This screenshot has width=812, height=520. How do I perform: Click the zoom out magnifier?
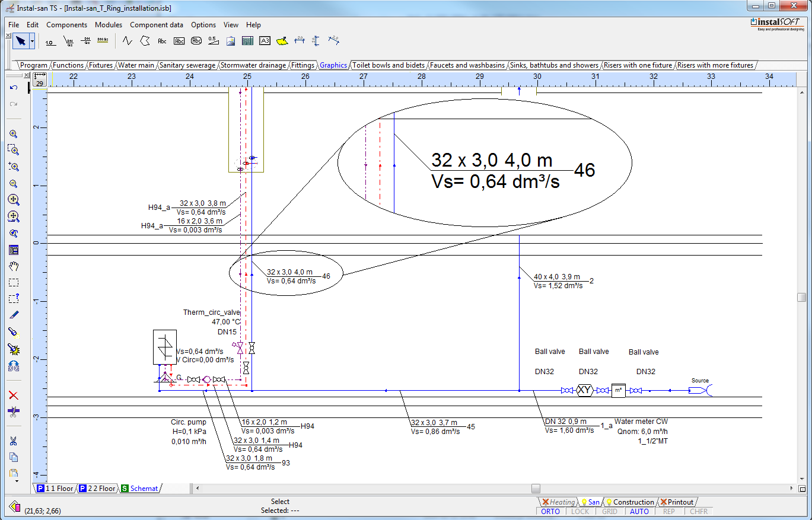(x=14, y=184)
